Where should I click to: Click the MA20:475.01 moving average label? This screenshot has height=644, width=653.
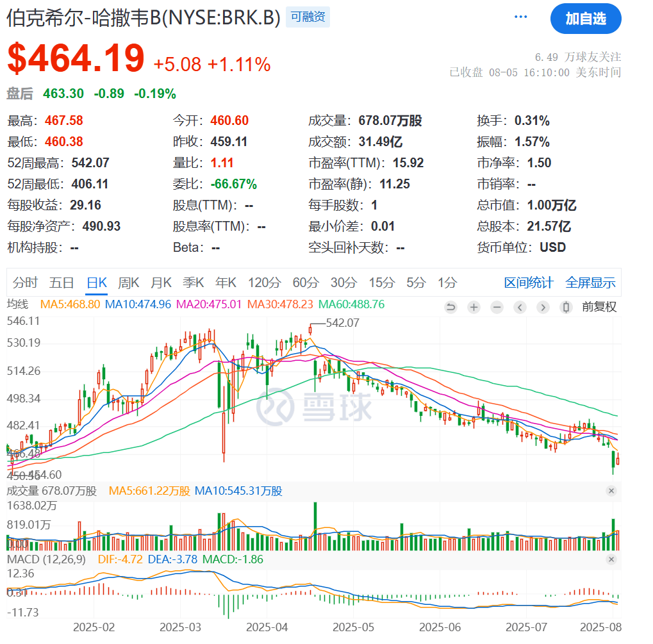tap(209, 304)
